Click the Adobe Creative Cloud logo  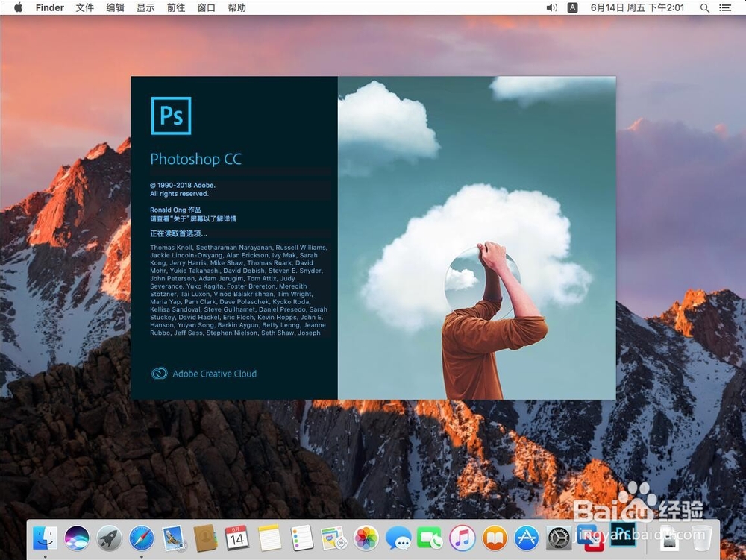[x=159, y=374]
